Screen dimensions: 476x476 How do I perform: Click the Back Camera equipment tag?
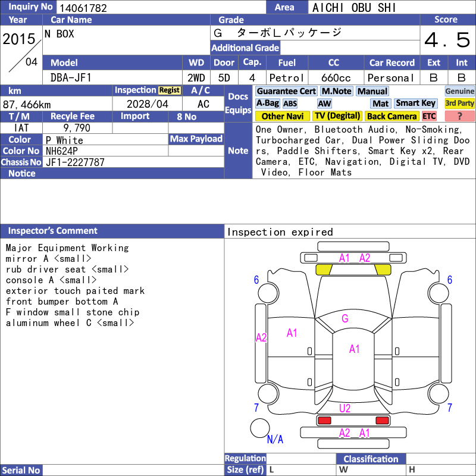click(392, 116)
